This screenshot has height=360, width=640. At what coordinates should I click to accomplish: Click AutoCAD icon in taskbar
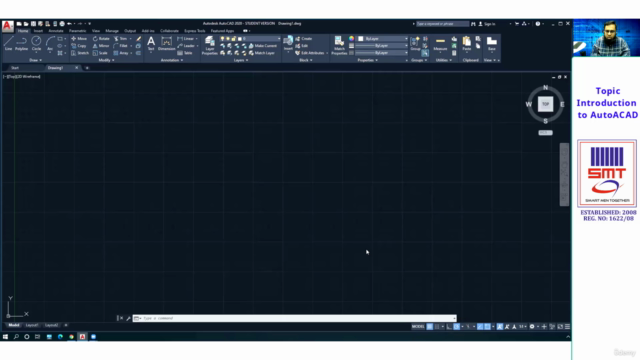82,337
